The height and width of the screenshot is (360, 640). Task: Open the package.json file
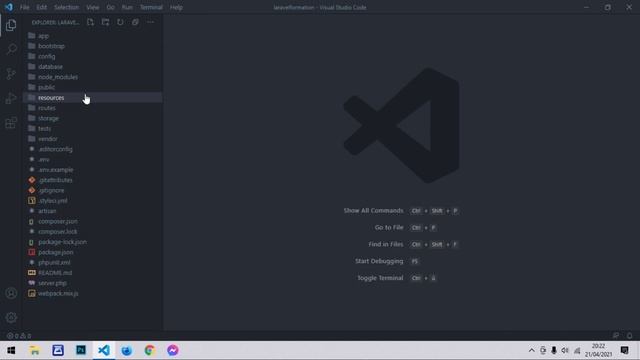coord(93,252)
